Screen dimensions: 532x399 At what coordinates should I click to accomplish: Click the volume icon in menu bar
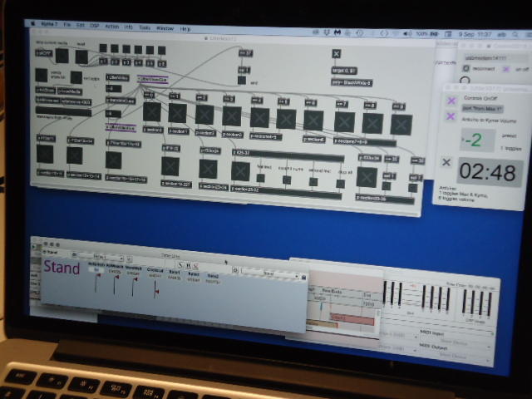pos(406,33)
